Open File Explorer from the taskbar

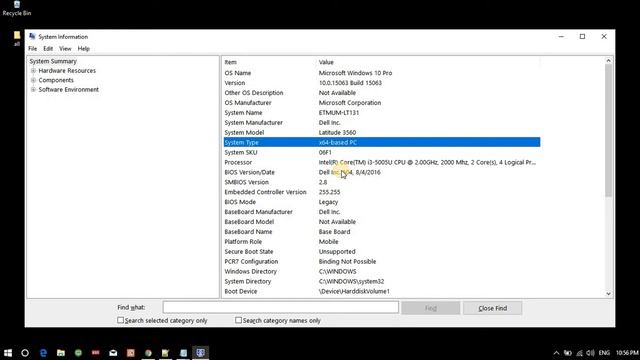point(61,353)
